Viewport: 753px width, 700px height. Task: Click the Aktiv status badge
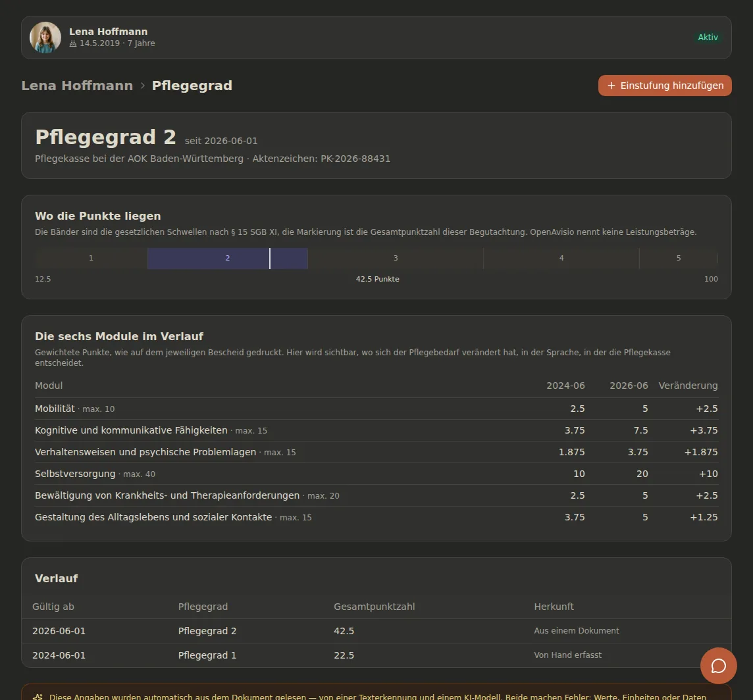coord(708,37)
